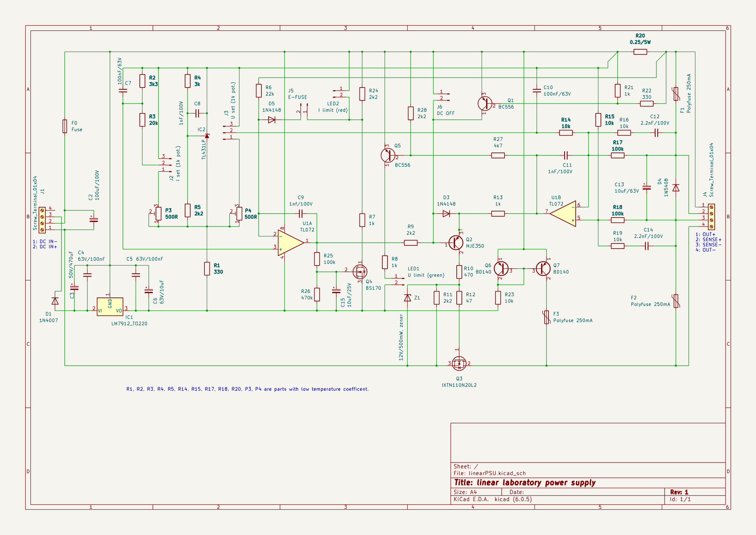Select the Q2 MJE350 transistor symbol
Viewport: 756px width, 535px height.
pos(456,243)
